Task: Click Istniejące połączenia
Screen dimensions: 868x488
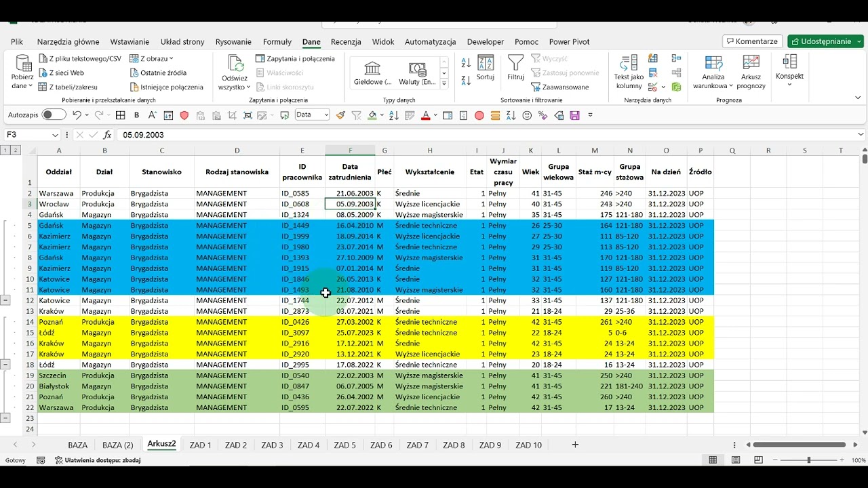Action: (x=167, y=87)
